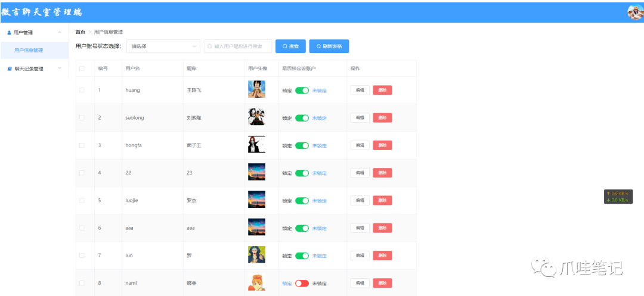Click 编辑 for user luojie
This screenshot has height=296, width=644.
pyautogui.click(x=360, y=201)
